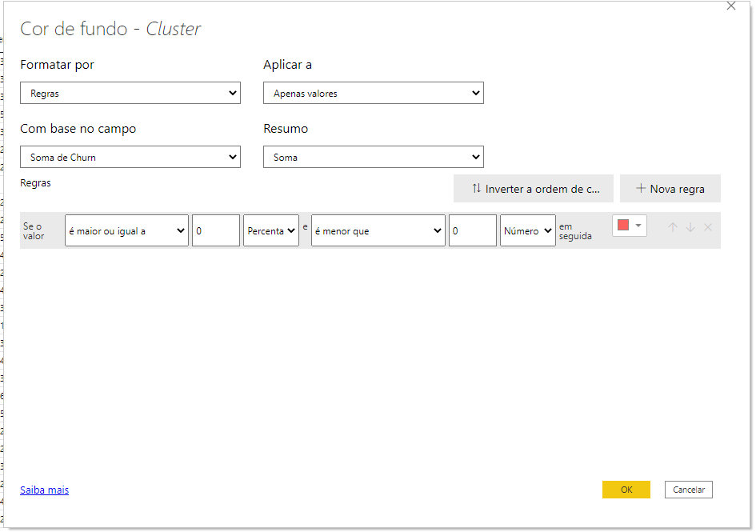
Task: Click the second rule value field
Action: pyautogui.click(x=473, y=230)
